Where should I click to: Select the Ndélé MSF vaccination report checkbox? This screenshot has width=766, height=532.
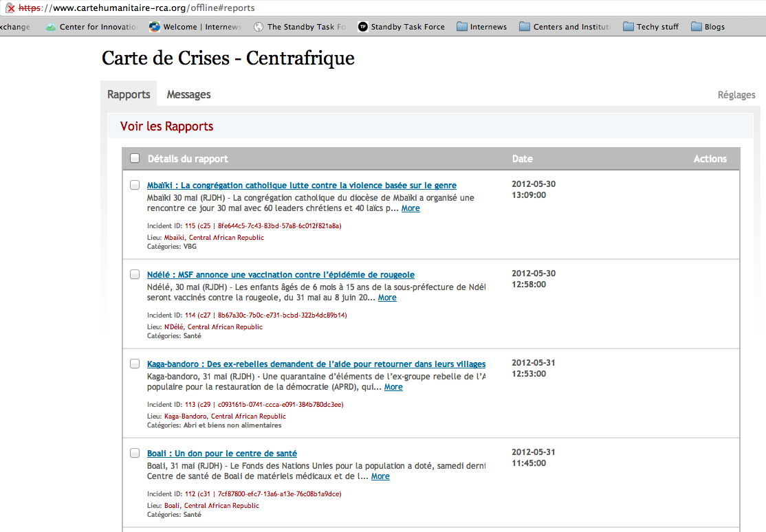tap(135, 274)
